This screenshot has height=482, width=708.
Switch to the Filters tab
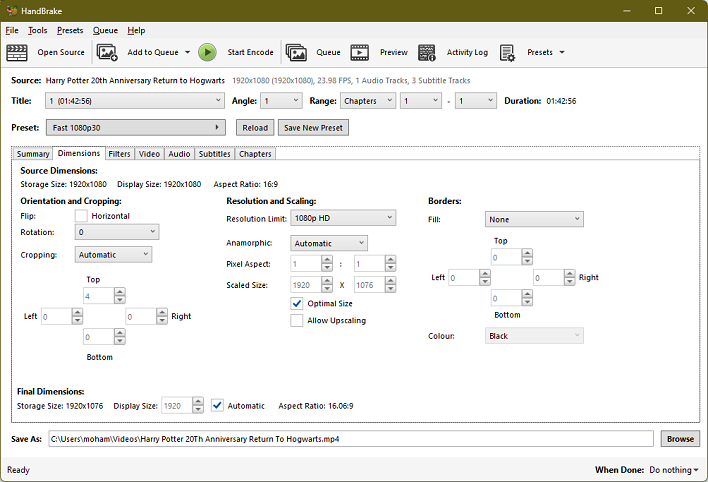click(119, 154)
